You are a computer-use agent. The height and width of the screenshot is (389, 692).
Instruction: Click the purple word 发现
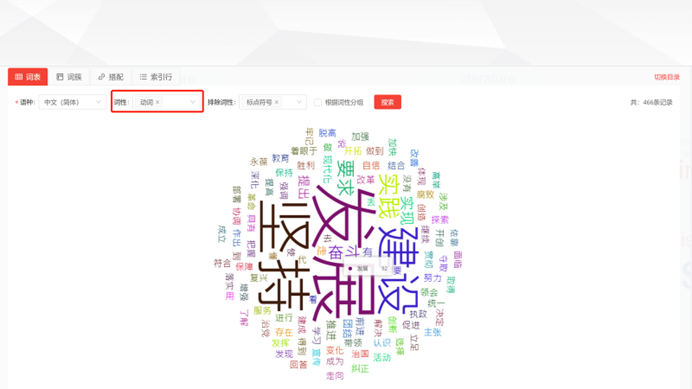pos(284,354)
